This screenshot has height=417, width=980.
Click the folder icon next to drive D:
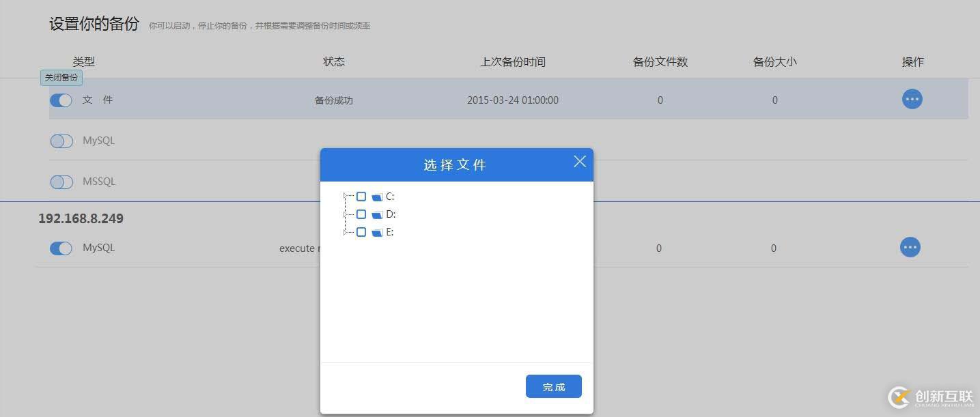[x=378, y=214]
